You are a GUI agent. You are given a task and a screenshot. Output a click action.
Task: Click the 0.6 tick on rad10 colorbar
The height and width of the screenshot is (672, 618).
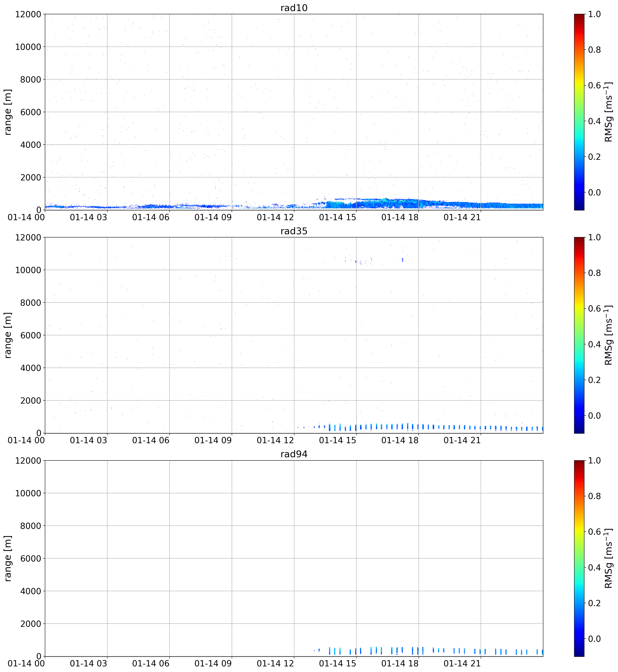click(595, 86)
